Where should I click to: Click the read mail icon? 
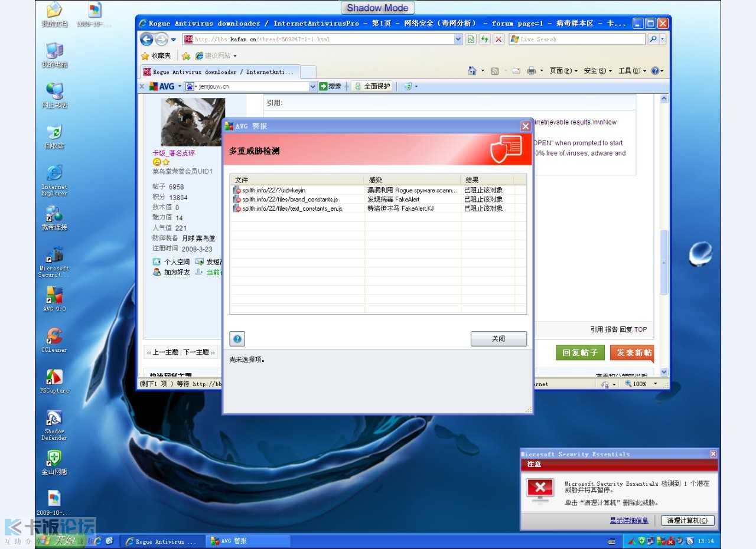(516, 71)
